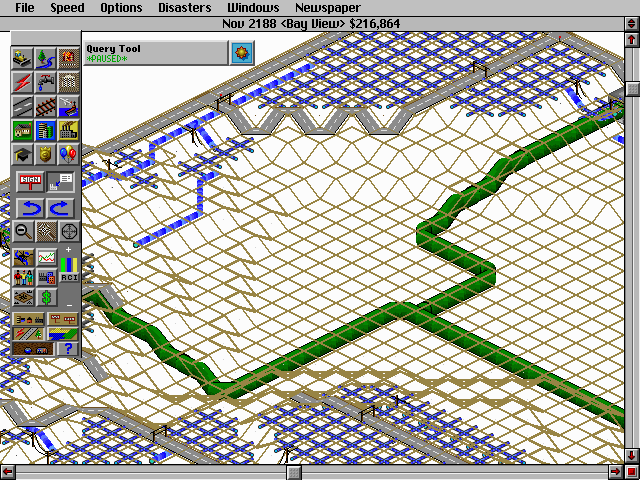Rotate the map counter-clockwise
640x480 pixels.
(31, 208)
